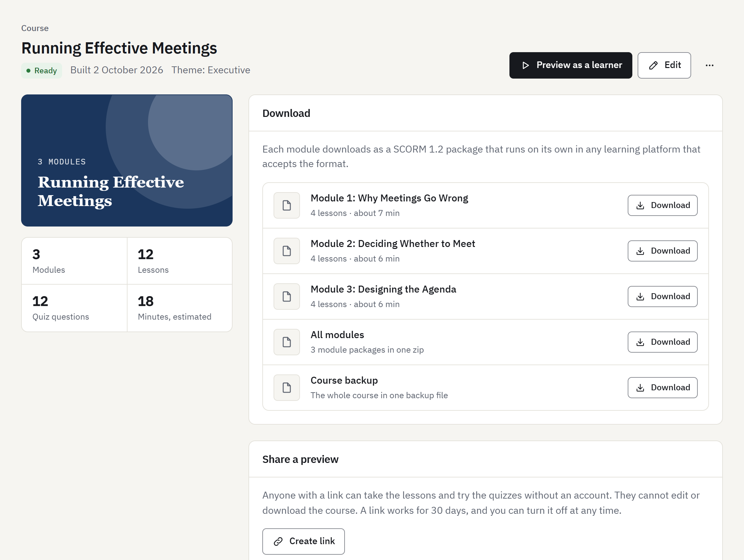The height and width of the screenshot is (560, 744).
Task: Click the file icon for Module 1
Action: (x=286, y=205)
